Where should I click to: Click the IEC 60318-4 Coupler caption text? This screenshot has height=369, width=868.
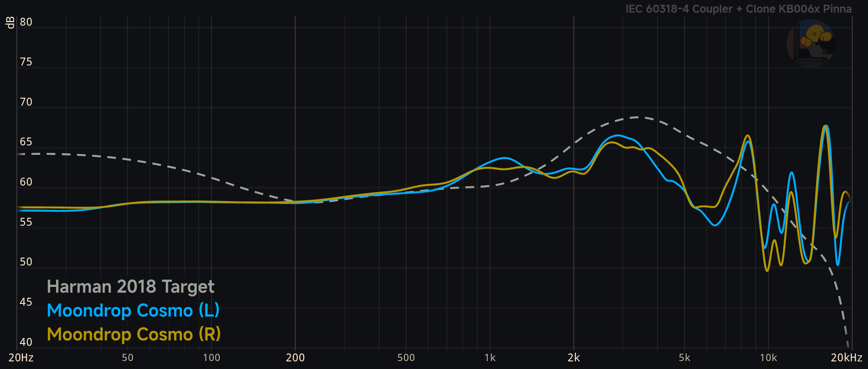[739, 9]
